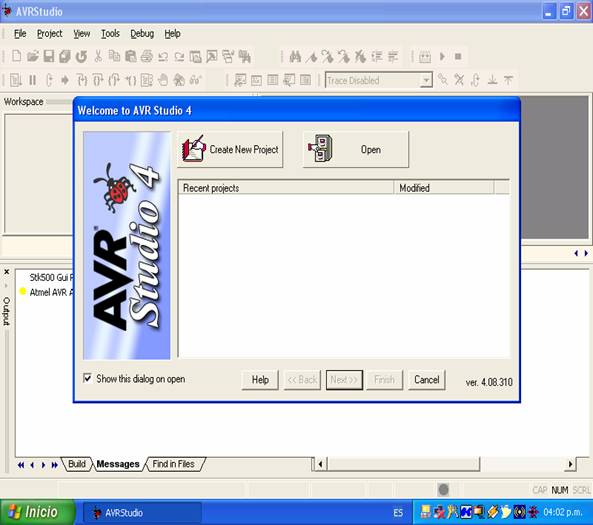
Task: Click the Paste clipboard icon
Action: point(130,56)
